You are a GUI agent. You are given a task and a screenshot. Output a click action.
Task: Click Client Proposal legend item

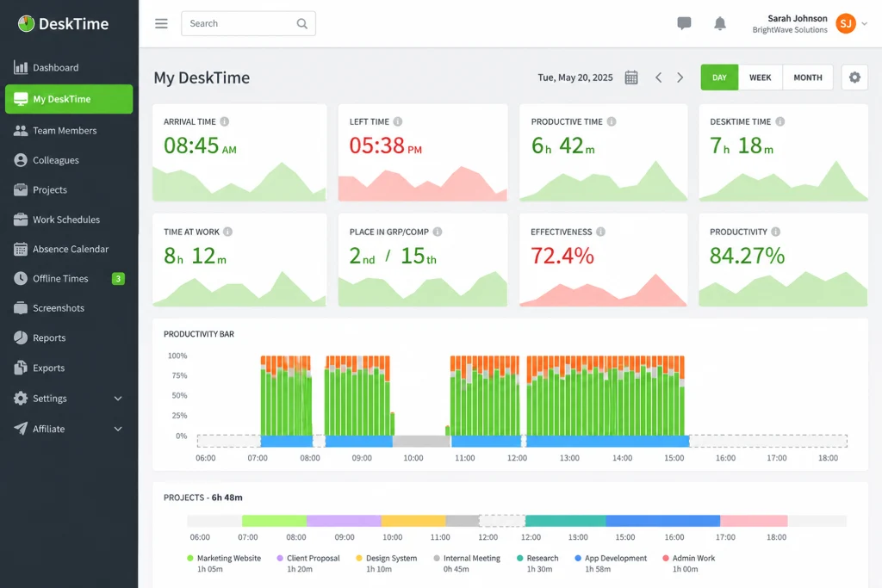point(308,563)
